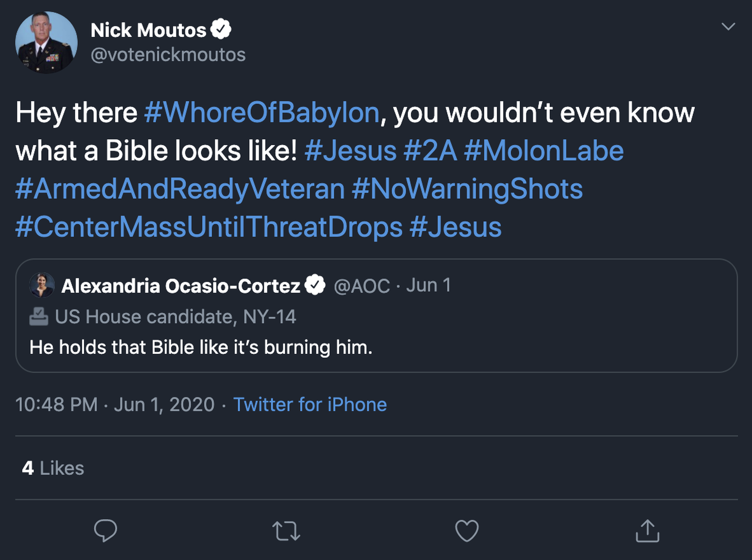Open the @votenickmoutos handle
This screenshot has height=560, width=752.
(x=168, y=55)
